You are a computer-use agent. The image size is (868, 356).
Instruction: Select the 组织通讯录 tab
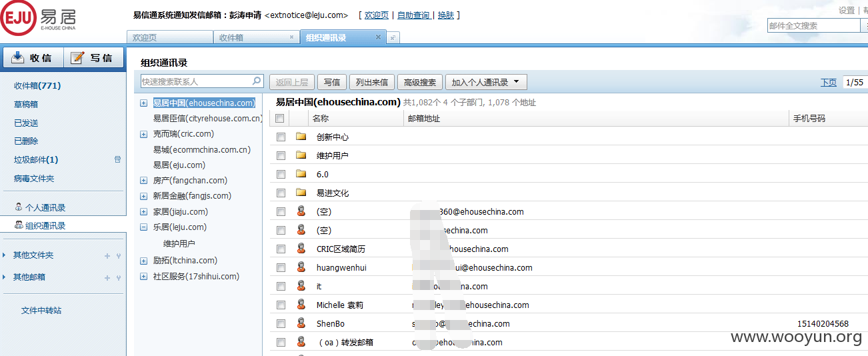(343, 37)
